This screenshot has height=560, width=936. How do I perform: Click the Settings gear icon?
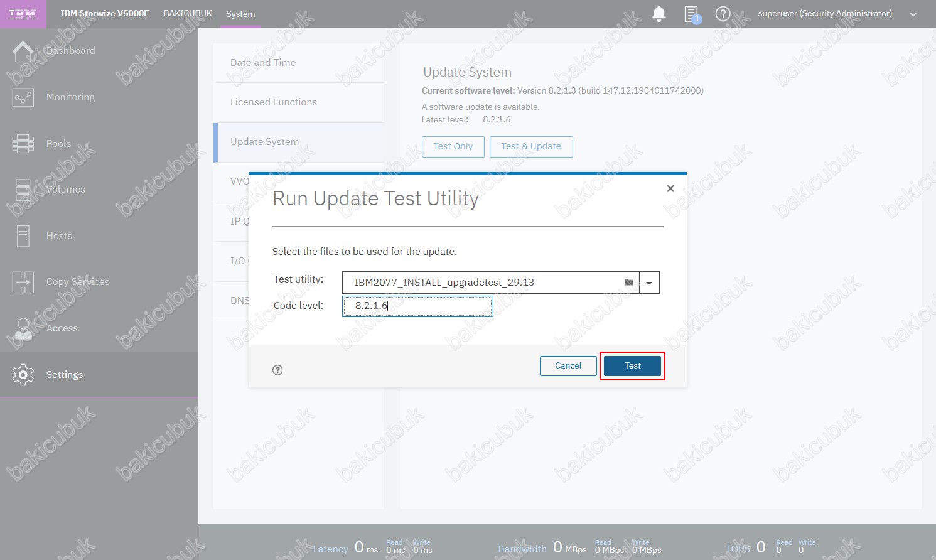[x=23, y=375]
